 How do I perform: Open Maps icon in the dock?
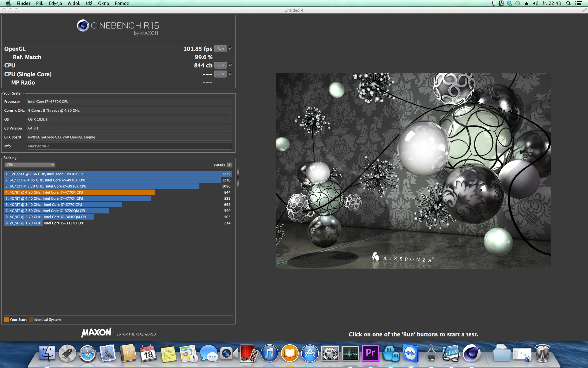tap(189, 353)
